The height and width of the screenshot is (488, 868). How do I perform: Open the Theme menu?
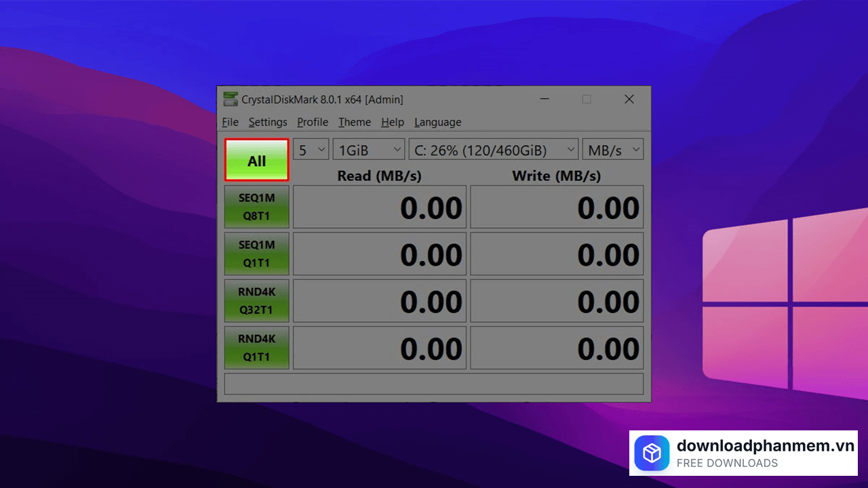pyautogui.click(x=355, y=122)
